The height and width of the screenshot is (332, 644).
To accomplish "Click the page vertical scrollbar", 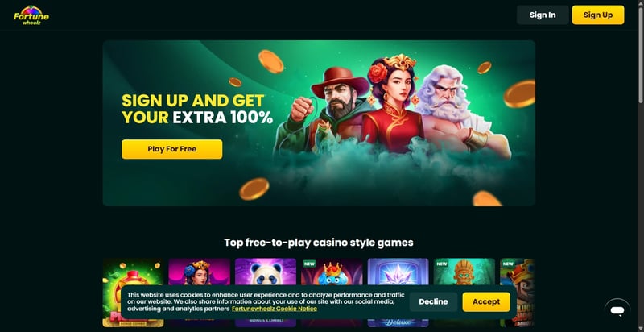I will tap(641, 53).
